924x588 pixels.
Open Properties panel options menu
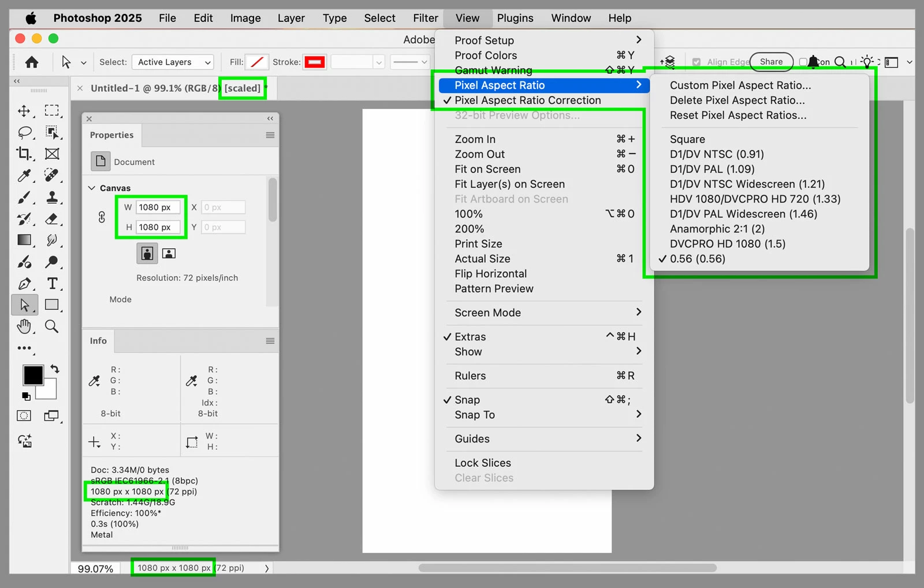pyautogui.click(x=270, y=135)
